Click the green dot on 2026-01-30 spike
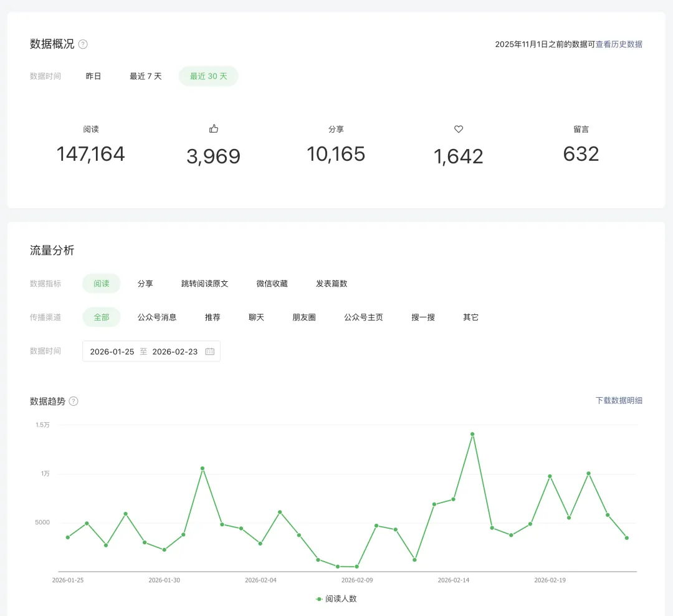Screen dimensions: 673x616 (202, 468)
